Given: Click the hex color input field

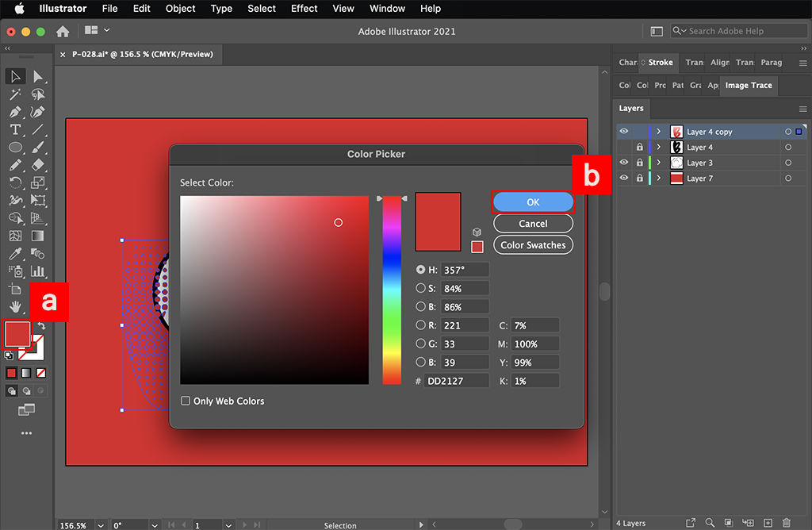Looking at the screenshot, I should 456,381.
